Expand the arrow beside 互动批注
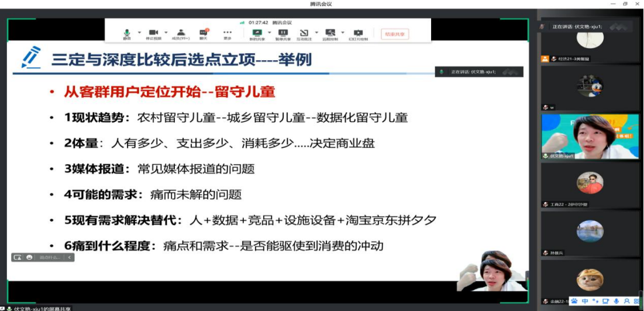Viewport: 644px width, 311px height. point(316,32)
